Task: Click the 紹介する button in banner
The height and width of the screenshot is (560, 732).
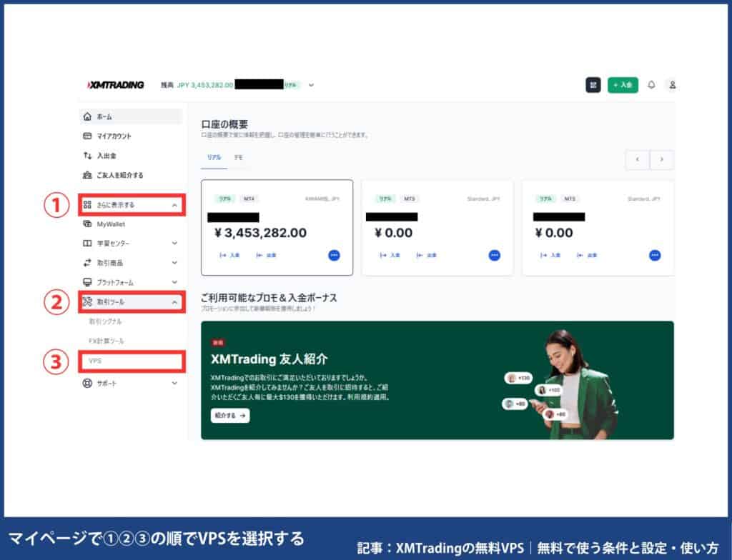Action: 230,415
